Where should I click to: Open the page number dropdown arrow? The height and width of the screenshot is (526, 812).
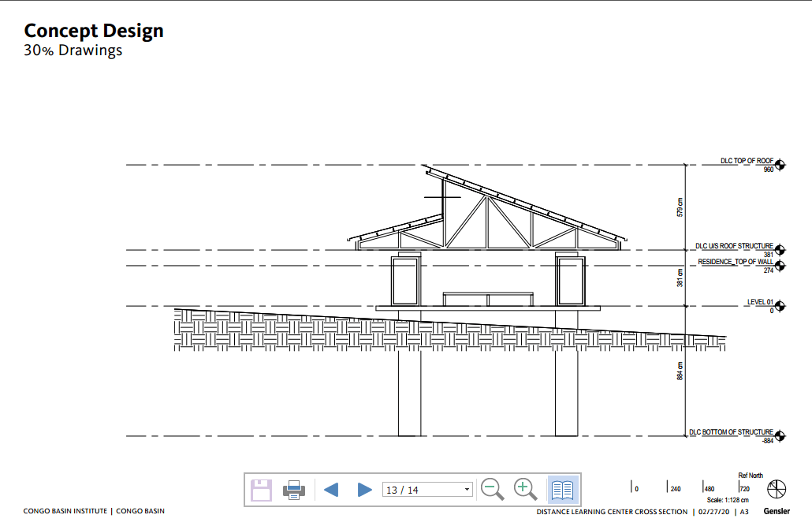[x=467, y=490]
